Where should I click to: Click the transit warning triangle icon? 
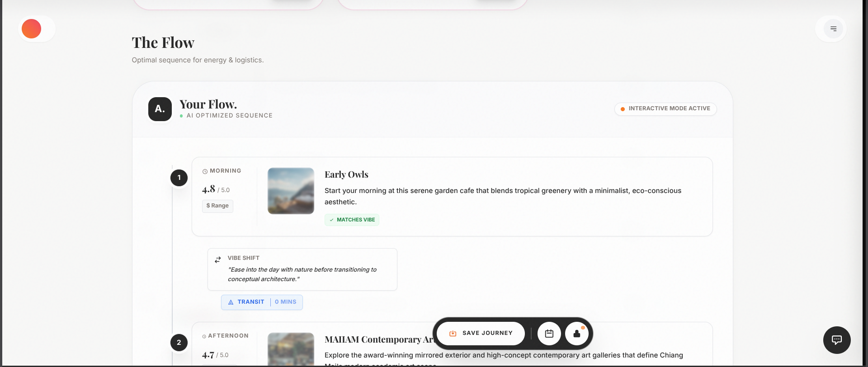click(x=231, y=302)
